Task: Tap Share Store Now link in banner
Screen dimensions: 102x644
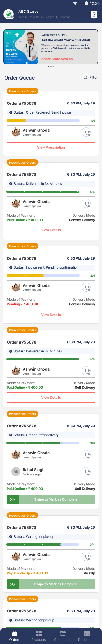Action: [x=57, y=59]
